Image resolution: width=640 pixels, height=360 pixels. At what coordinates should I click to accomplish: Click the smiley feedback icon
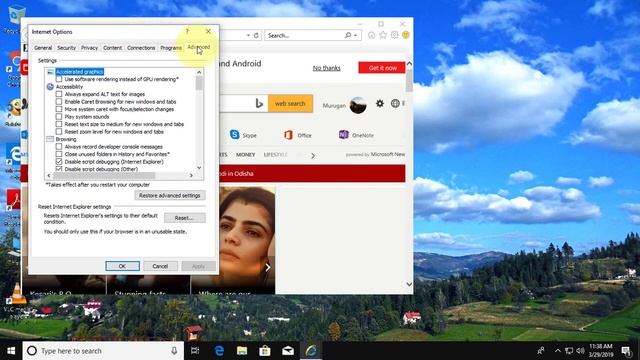pyautogui.click(x=406, y=35)
